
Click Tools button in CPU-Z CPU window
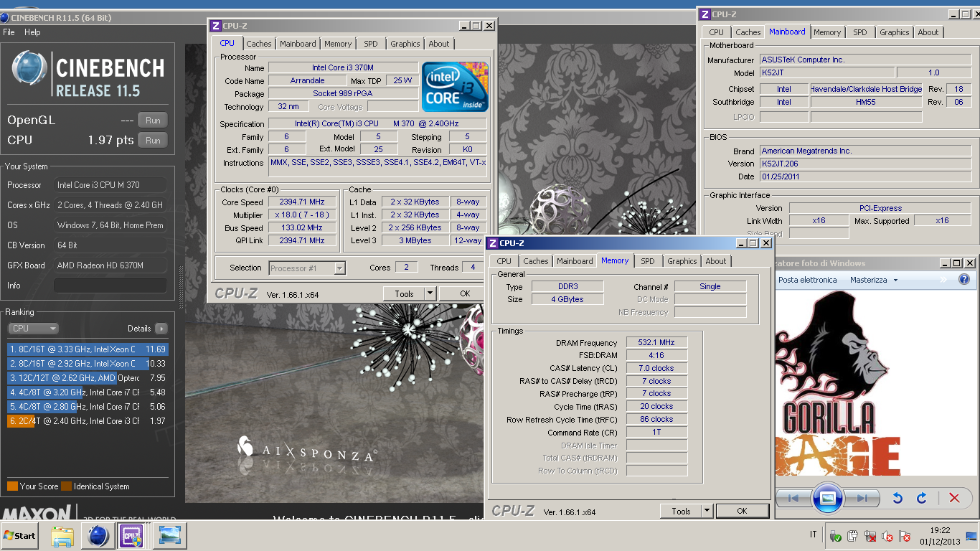(x=404, y=293)
